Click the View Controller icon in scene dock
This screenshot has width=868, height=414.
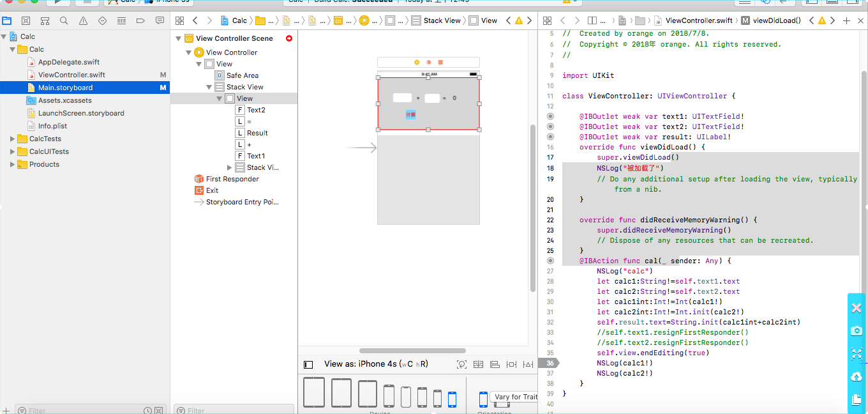(x=417, y=62)
